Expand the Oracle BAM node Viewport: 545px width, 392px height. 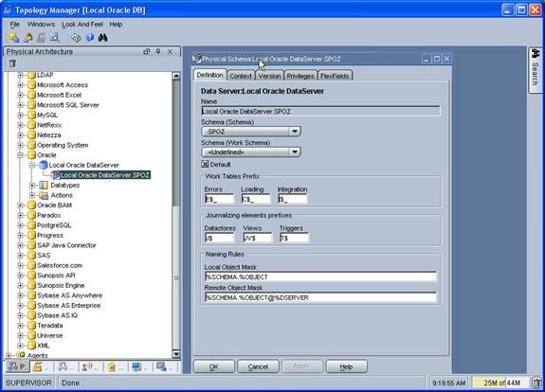(x=21, y=205)
